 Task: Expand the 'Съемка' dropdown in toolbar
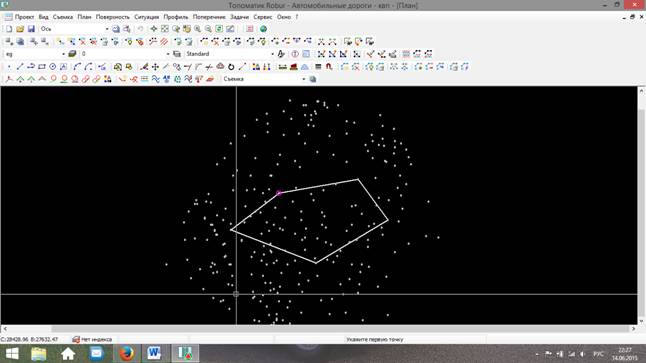(264, 79)
